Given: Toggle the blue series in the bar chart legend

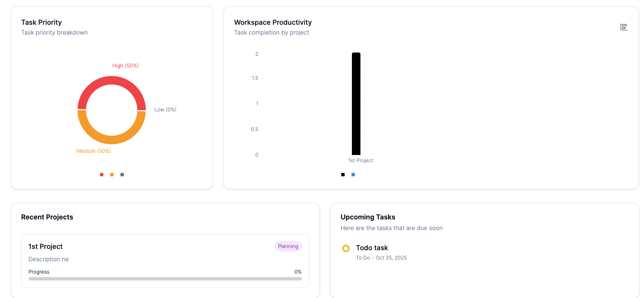Looking at the screenshot, I should 353,174.
